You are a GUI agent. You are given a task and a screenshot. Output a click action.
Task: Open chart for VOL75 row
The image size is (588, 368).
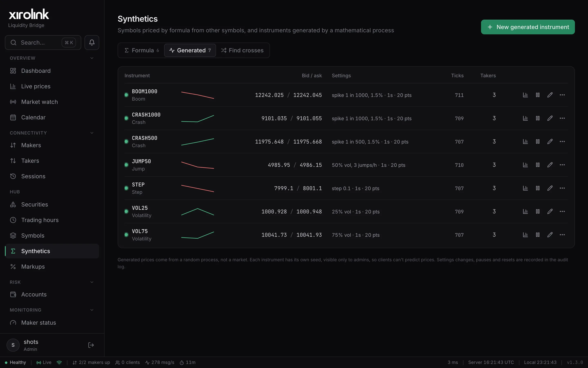[525, 235]
